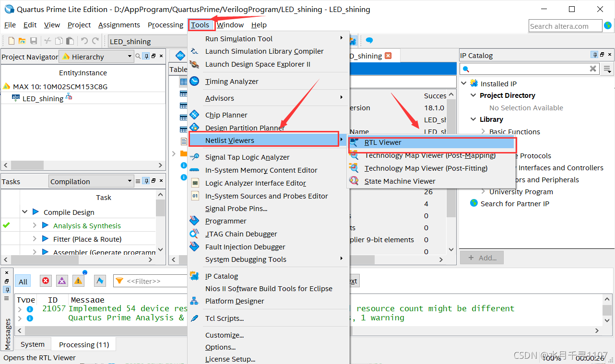This screenshot has width=615, height=364.
Task: Select University Program in IP Catalog
Action: point(521,192)
